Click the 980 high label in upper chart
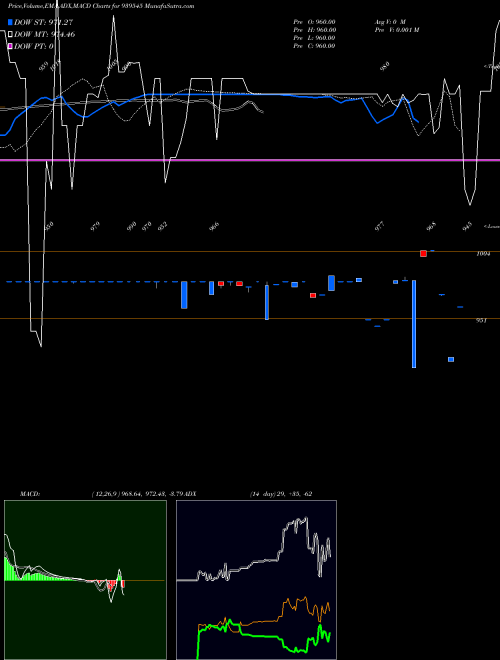This screenshot has height=660, width=500. [385, 67]
